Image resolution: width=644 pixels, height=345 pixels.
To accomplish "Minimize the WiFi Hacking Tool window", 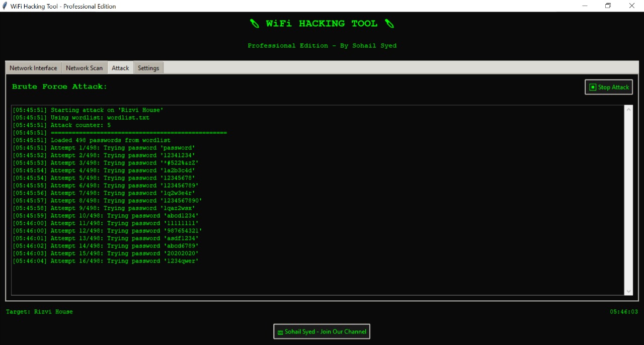I will point(585,6).
